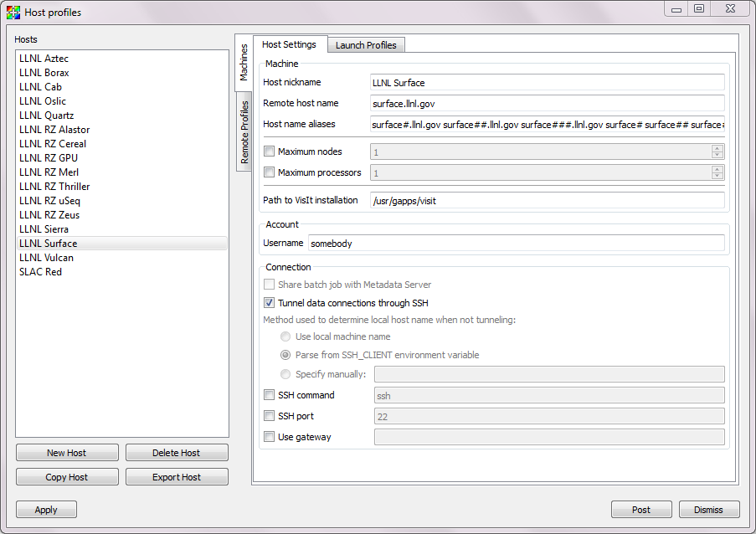Image resolution: width=756 pixels, height=534 pixels.
Task: Apply the host profile changes
Action: coord(46,510)
